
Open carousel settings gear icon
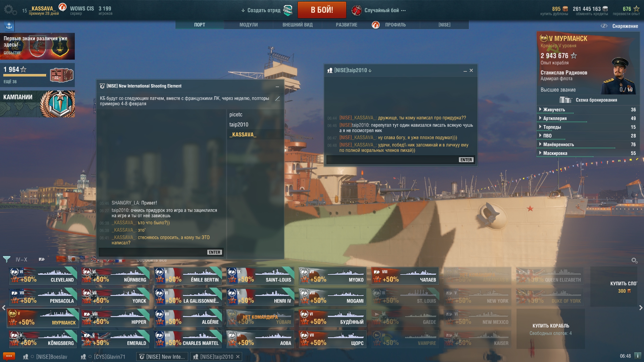pyautogui.click(x=634, y=260)
